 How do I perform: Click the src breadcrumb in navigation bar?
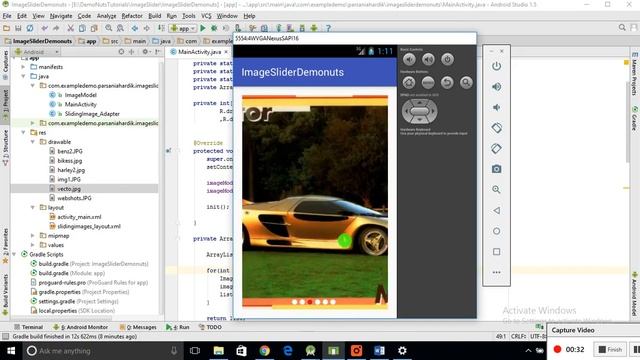[x=111, y=41]
